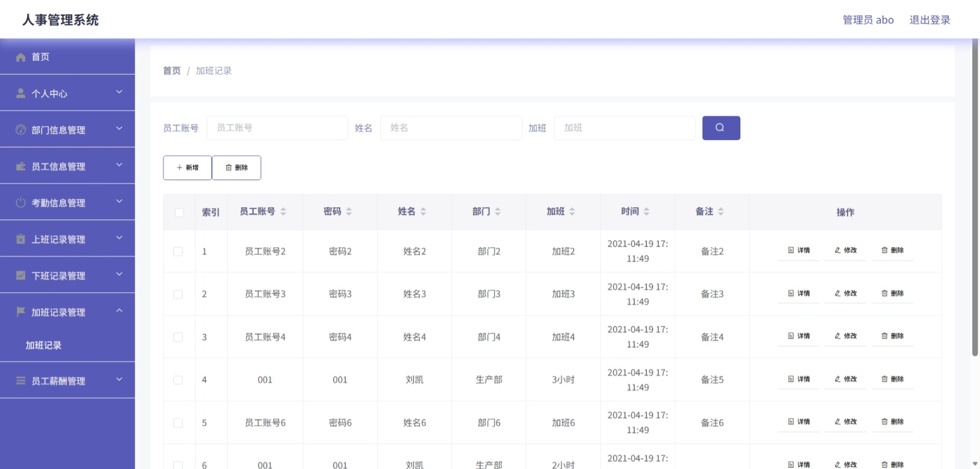
Task: Click 删除 for row 员工账号4
Action: click(x=892, y=336)
